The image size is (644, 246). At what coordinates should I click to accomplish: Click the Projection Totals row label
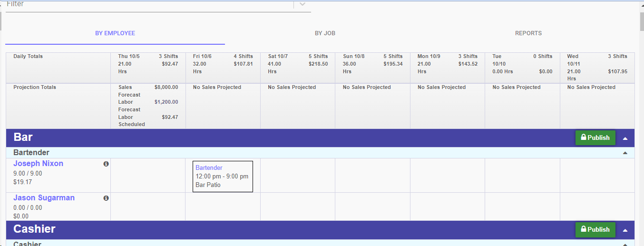pyautogui.click(x=35, y=88)
